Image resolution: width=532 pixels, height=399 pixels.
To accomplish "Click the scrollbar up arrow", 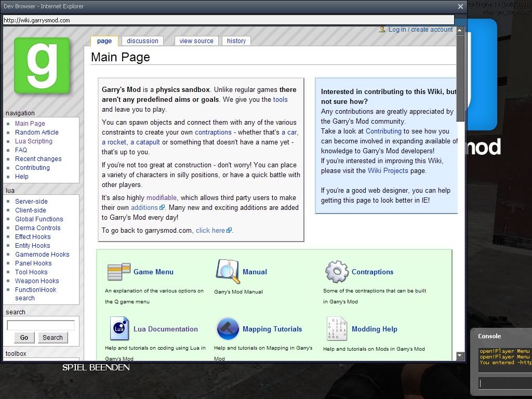I will point(460,30).
